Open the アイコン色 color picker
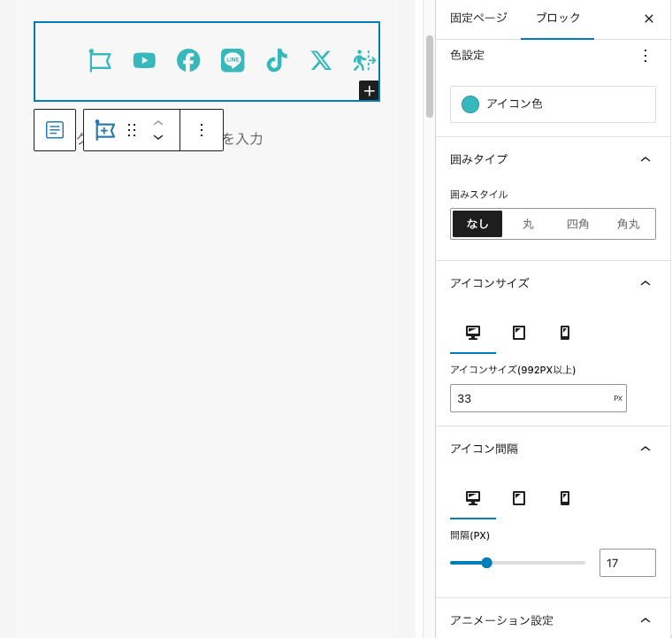Image resolution: width=672 pixels, height=638 pixels. pyautogui.click(x=553, y=104)
